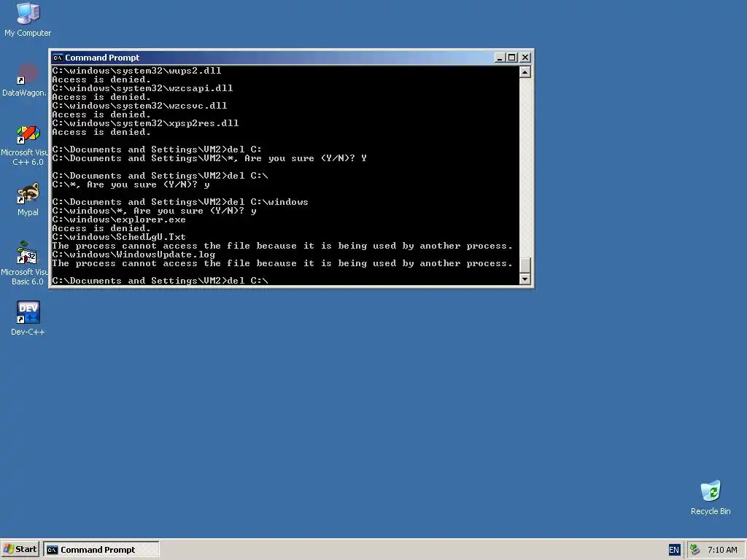Click the 'C:\windows\system32\xpsp2res.dll' line
The image size is (747, 560).
pyautogui.click(x=145, y=122)
